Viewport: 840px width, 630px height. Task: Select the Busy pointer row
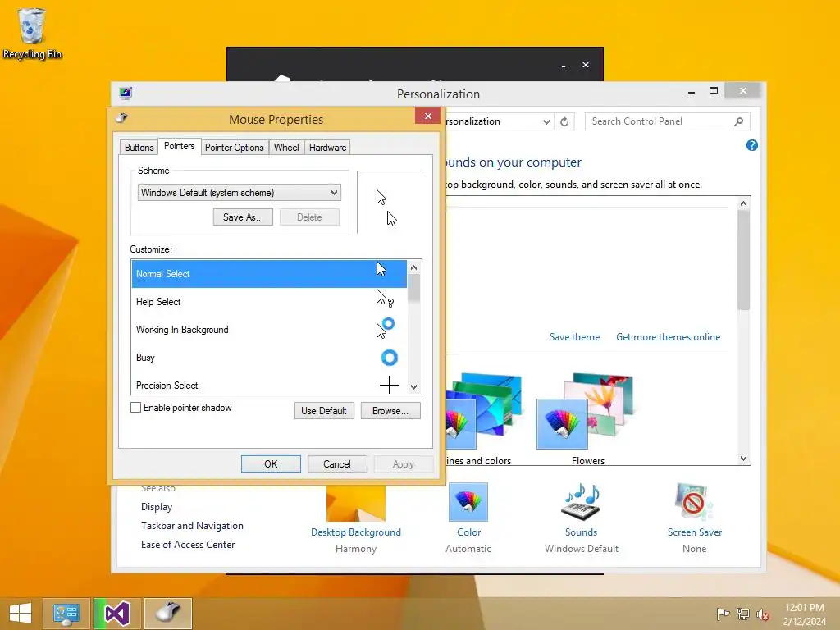(x=269, y=358)
